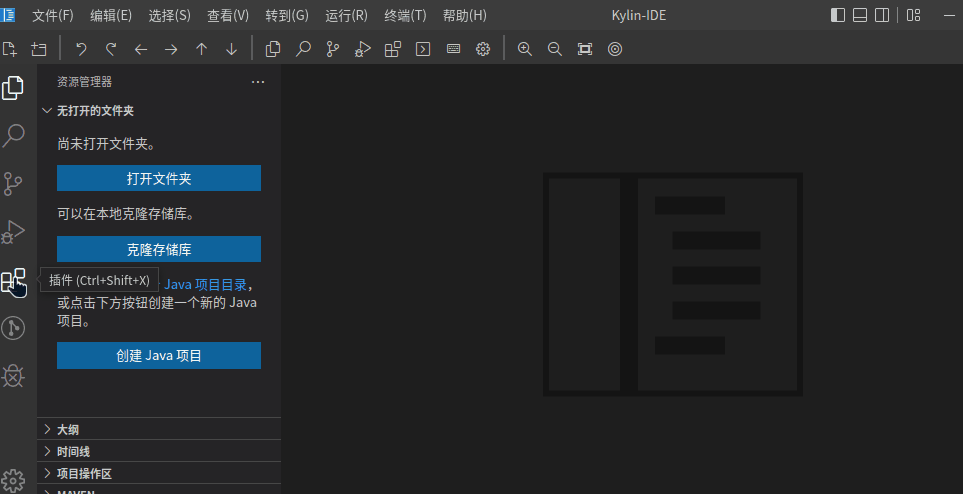Expand the 时间线 section
963x494 pixels.
(73, 451)
